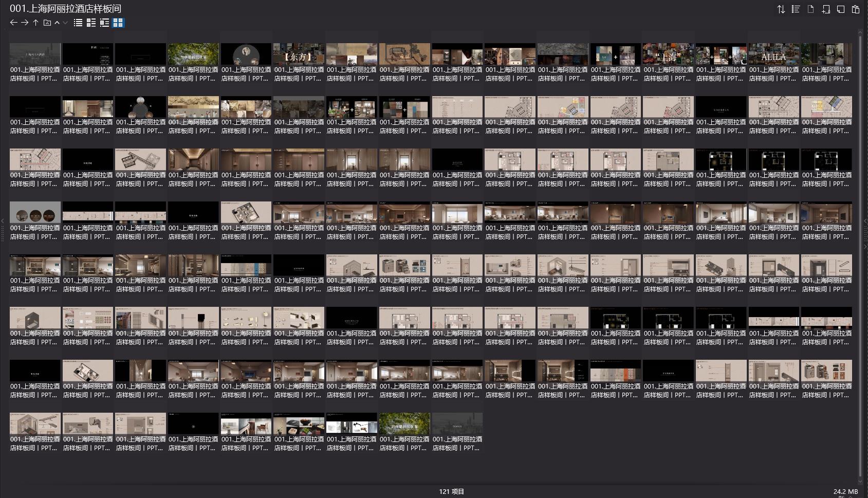This screenshot has height=498, width=868.
Task: Click the forward navigation arrow
Action: 25,23
